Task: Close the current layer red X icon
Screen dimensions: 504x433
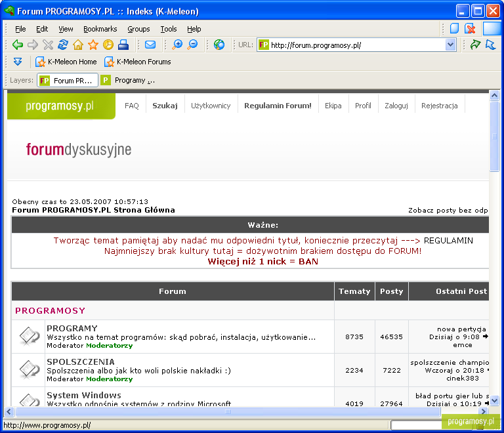Action: coord(470,29)
